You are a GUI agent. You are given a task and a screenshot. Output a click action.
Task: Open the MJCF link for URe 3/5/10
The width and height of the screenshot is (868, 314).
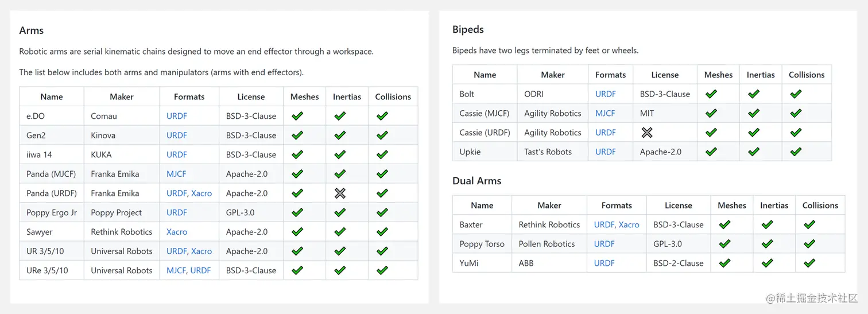click(x=176, y=270)
